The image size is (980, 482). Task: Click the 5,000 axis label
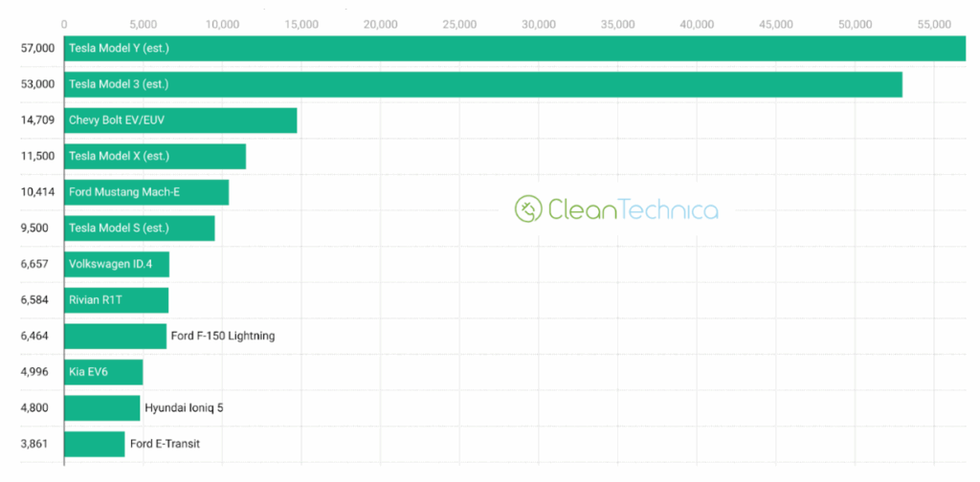point(144,24)
